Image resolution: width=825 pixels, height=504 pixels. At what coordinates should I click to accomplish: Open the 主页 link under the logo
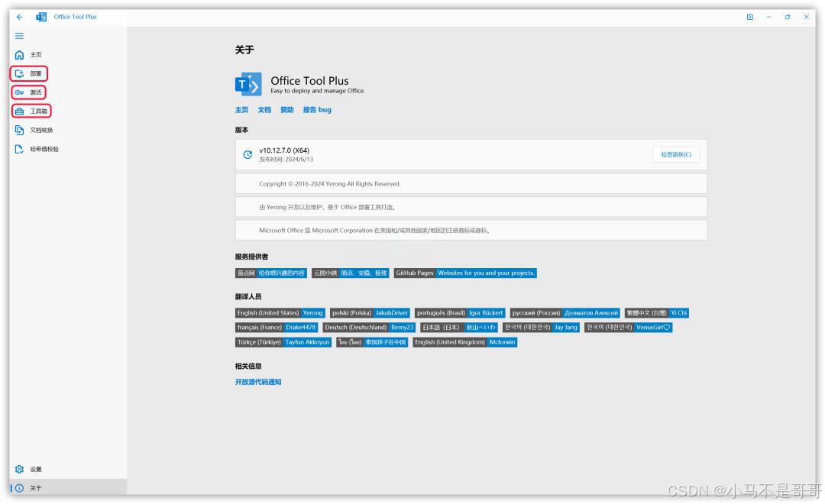(241, 110)
